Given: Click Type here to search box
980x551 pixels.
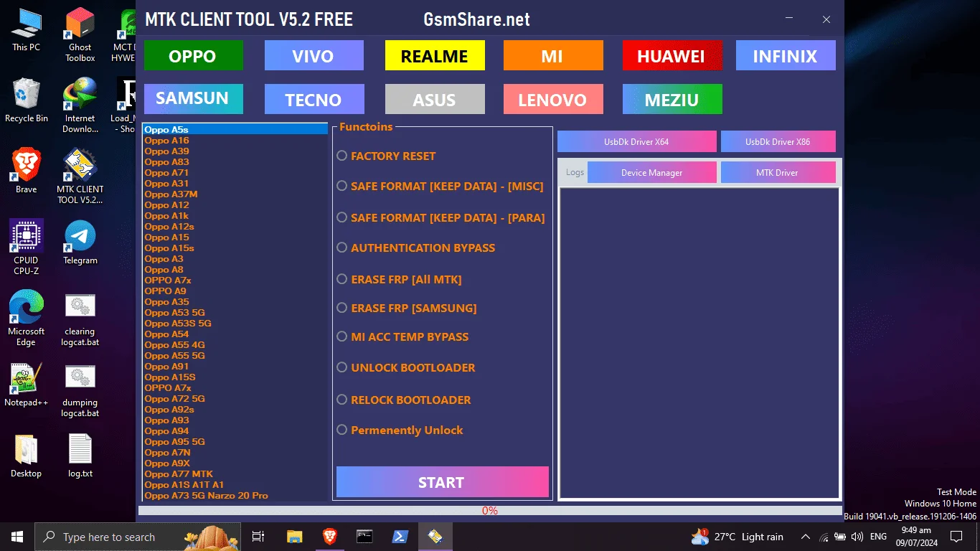Looking at the screenshot, I should [139, 537].
